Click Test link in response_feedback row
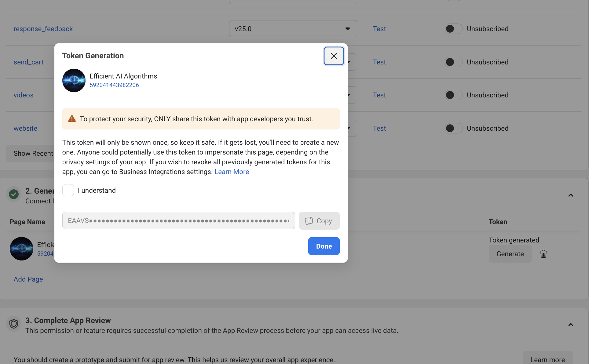The image size is (589, 364). pos(379,29)
